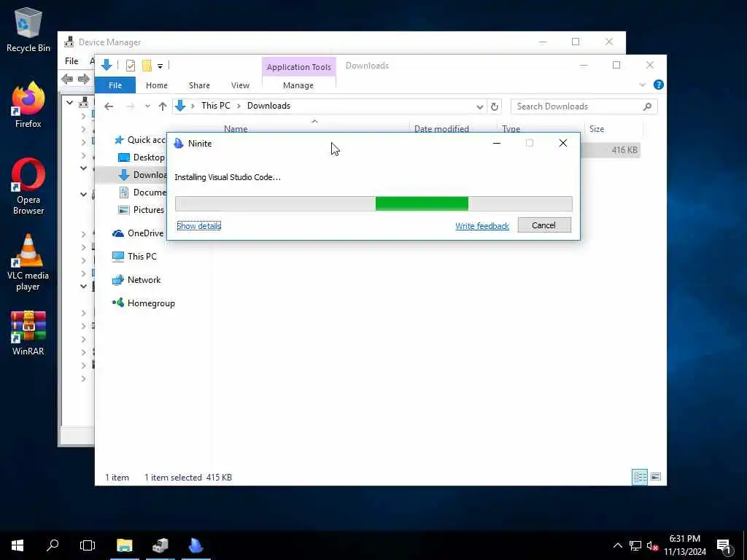
Task: Cancel the Ninite installation
Action: point(544,225)
